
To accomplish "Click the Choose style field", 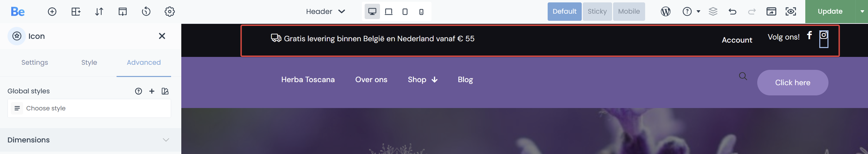I will [89, 108].
